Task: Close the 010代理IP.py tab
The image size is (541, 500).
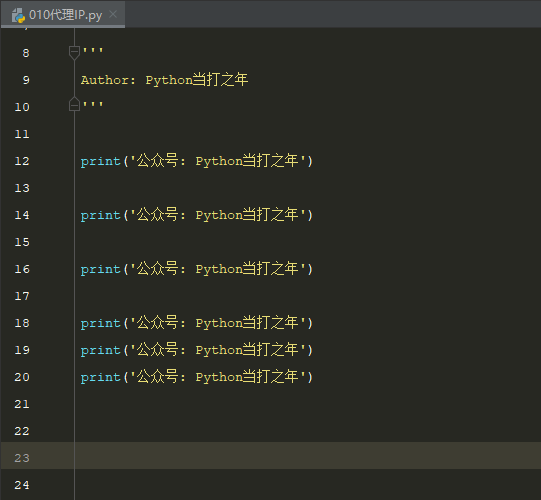Action: 113,14
